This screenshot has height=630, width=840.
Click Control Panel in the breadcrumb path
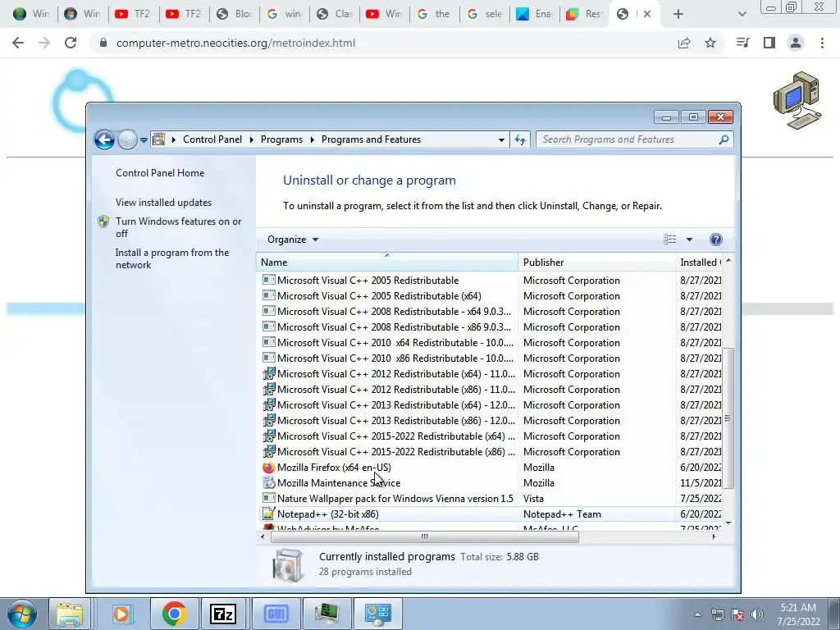pyautogui.click(x=212, y=139)
